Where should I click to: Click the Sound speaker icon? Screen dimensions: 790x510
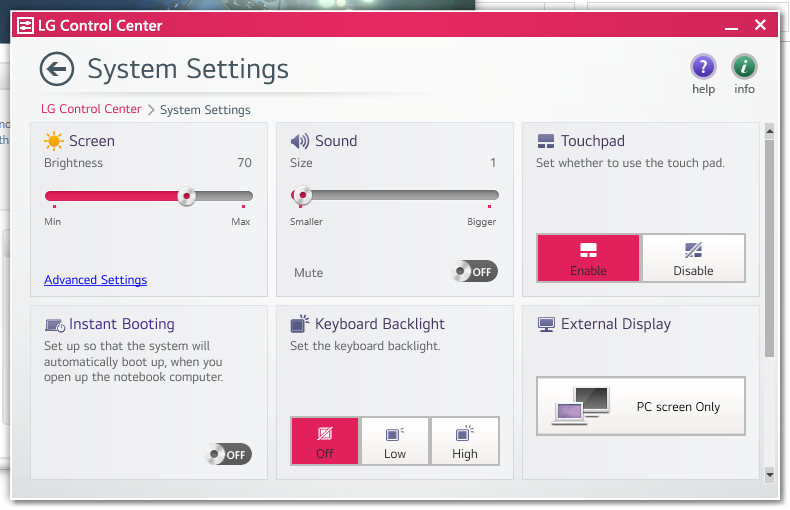[x=300, y=141]
